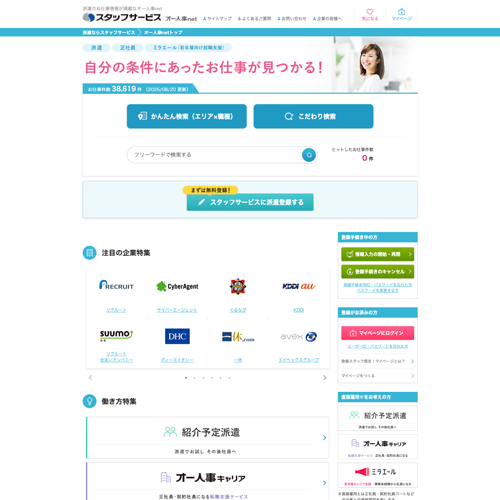This screenshot has height=500, width=500.
Task: Click the heart favorites icon in header
Action: point(370,12)
